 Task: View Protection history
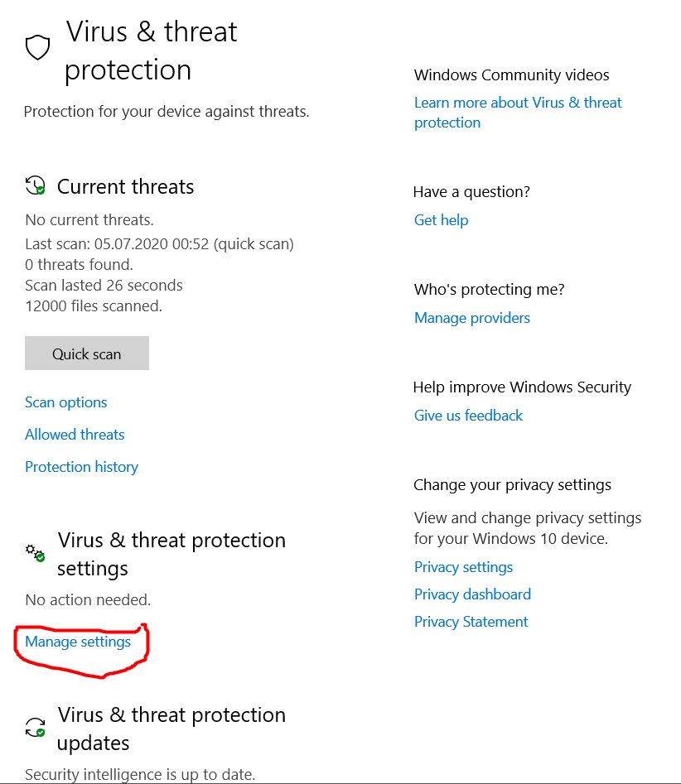(81, 467)
